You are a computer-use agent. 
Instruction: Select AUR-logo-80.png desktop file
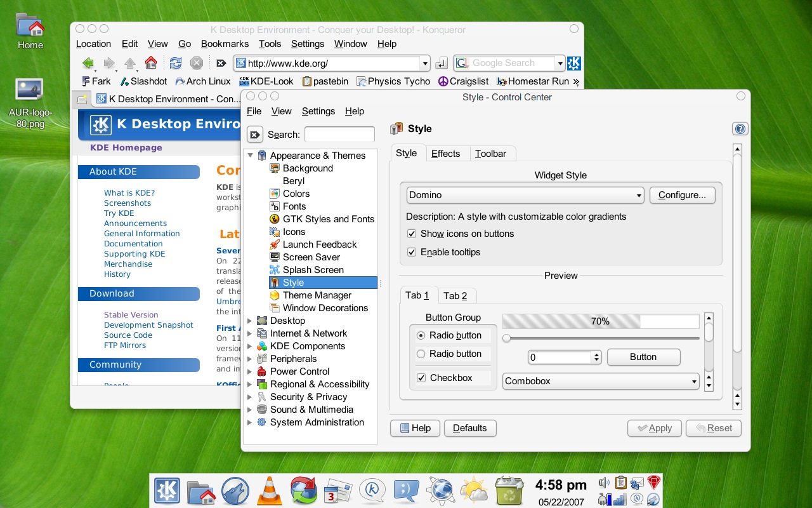[x=30, y=103]
